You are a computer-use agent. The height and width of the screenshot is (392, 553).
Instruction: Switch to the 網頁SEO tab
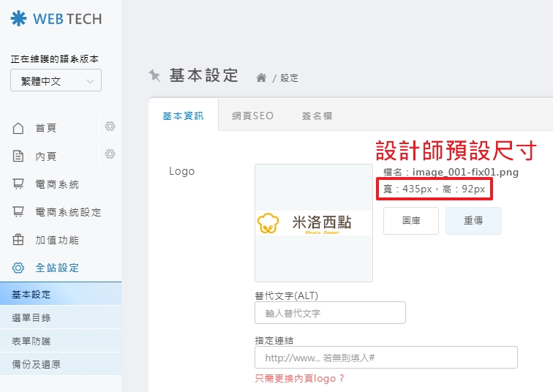252,116
